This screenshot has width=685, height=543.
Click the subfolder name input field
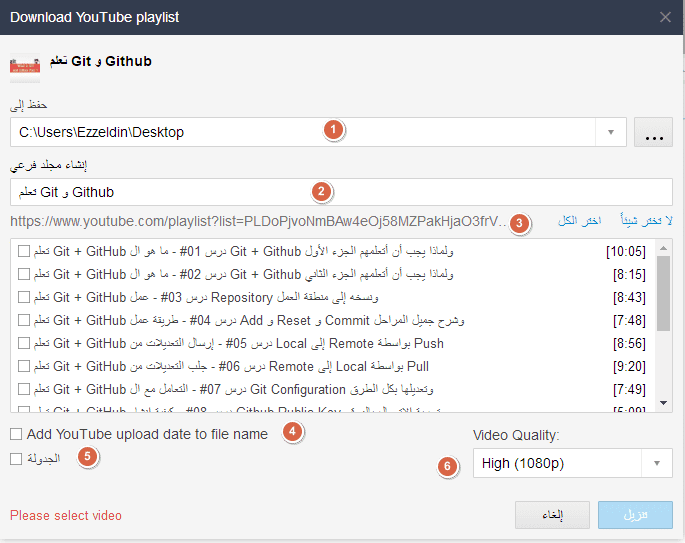pos(341,192)
